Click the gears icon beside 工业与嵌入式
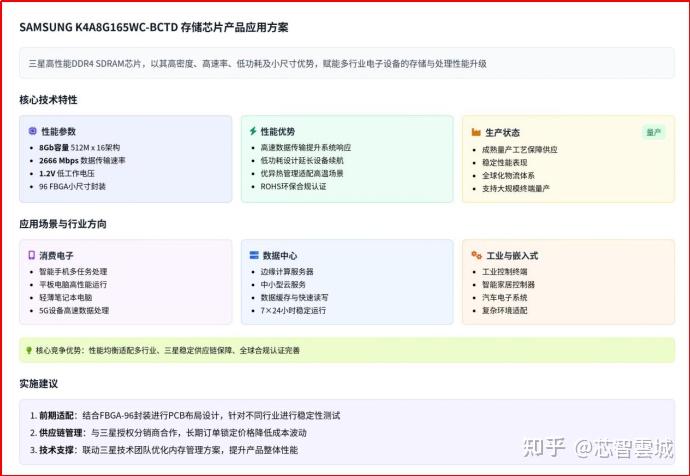Screen dimensions: 690x476 coord(476,255)
